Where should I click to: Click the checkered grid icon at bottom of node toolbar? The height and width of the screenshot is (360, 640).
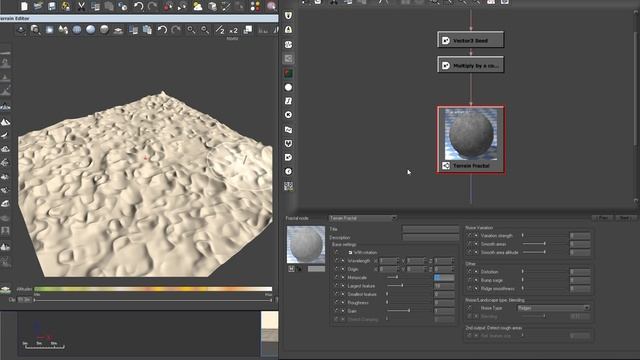(288, 186)
